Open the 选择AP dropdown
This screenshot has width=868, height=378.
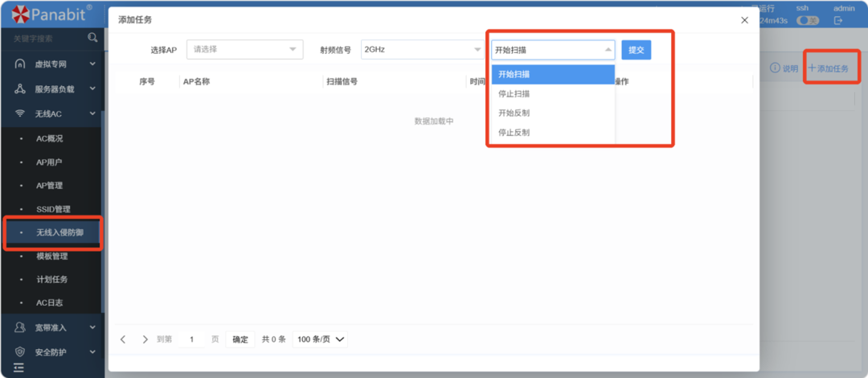point(245,49)
